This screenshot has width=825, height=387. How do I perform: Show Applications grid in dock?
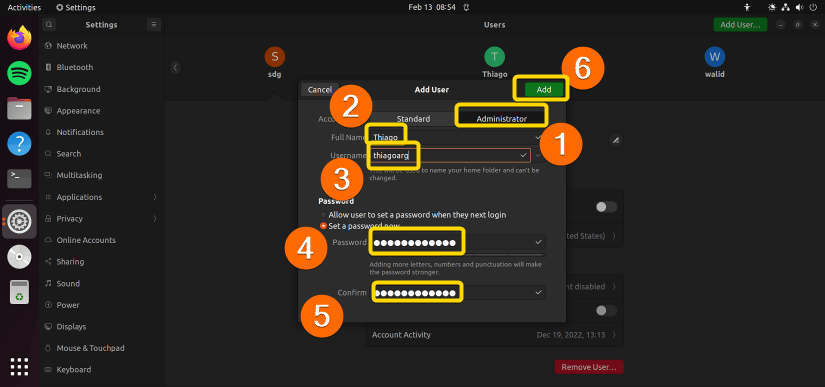(x=19, y=366)
